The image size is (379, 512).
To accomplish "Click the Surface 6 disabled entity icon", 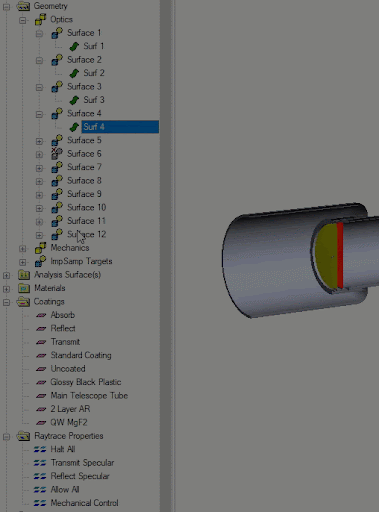I will click(57, 154).
